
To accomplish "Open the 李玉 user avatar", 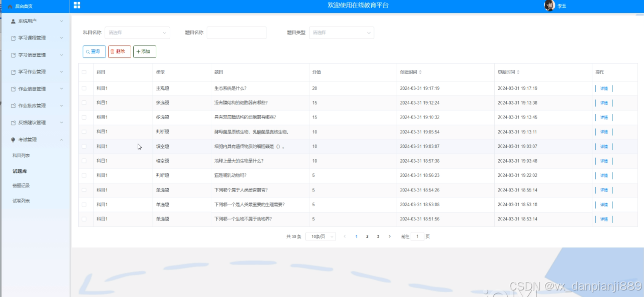I will (549, 6).
